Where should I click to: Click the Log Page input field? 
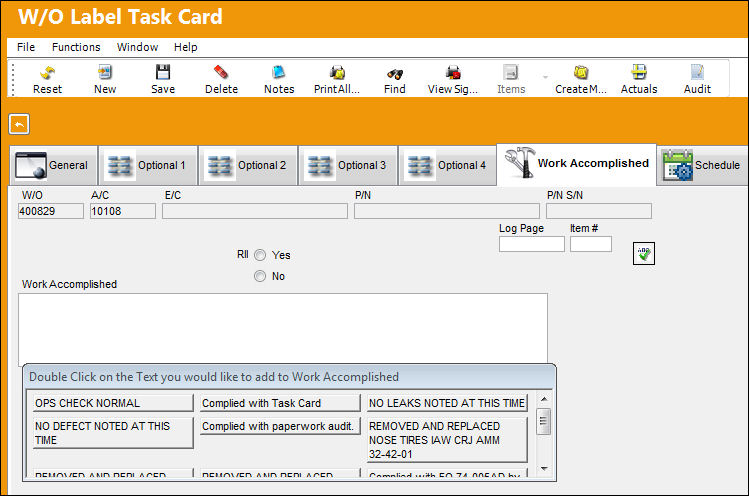[x=532, y=244]
